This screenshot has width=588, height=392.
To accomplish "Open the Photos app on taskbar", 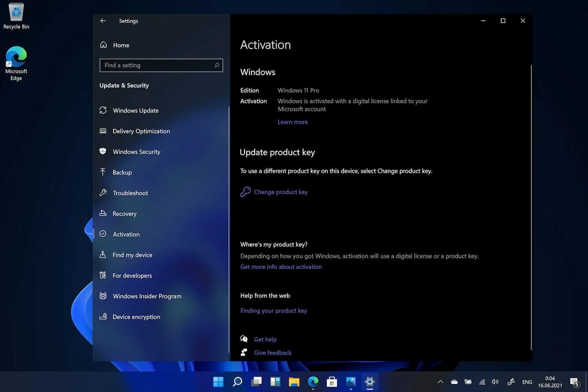I will pos(351,381).
